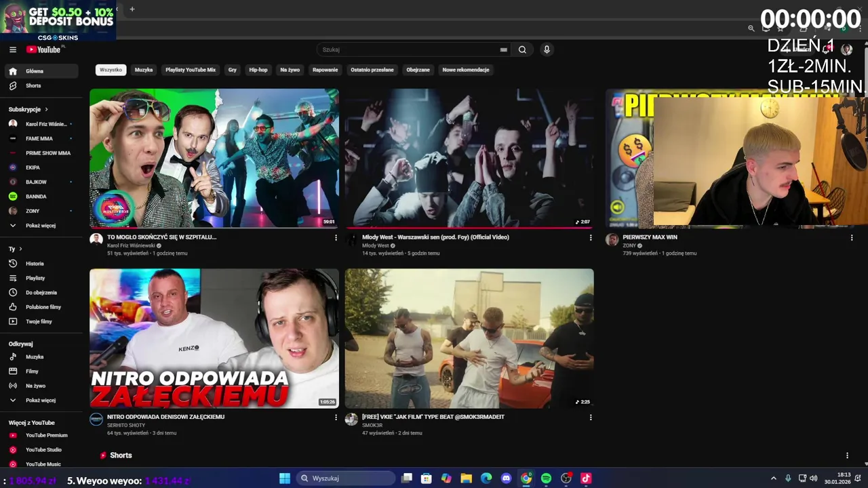The image size is (868, 488).
Task: Open Twoje filmy in the sidebar
Action: pos(42,322)
